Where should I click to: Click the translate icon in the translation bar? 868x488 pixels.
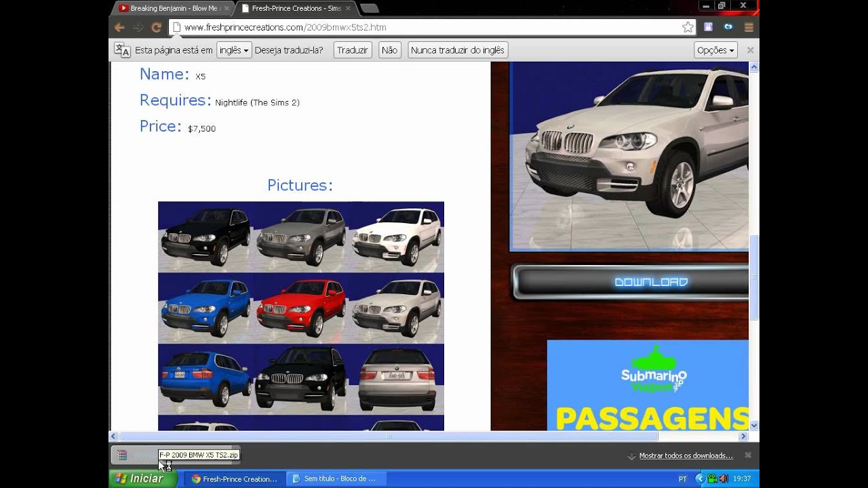point(122,50)
